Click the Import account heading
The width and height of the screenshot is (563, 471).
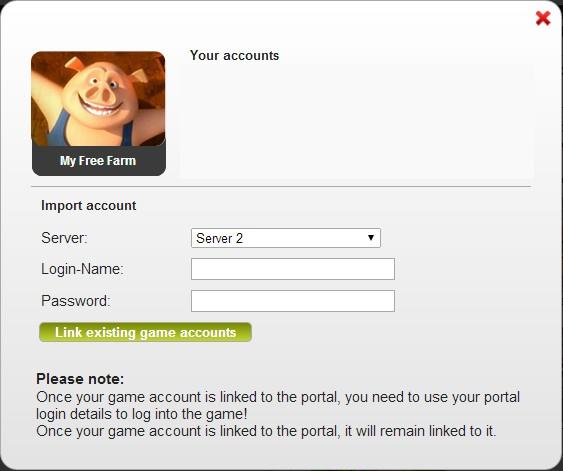click(x=89, y=206)
